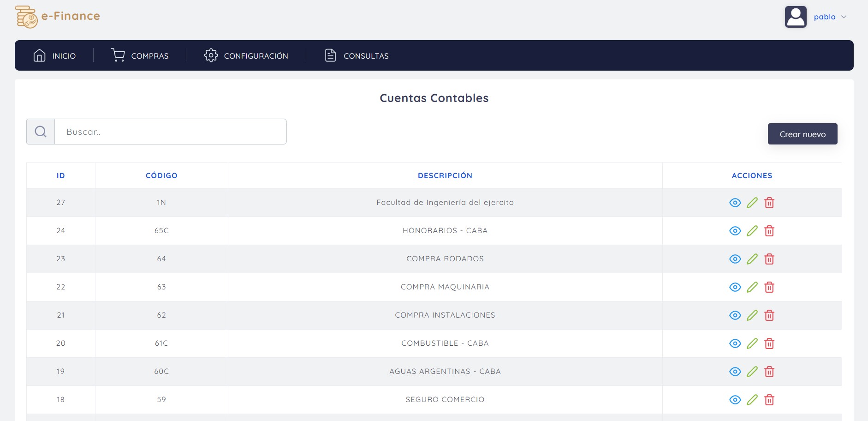Delete COMPRA RODADOS using the trash icon
This screenshot has width=868, height=421.
[x=769, y=259]
